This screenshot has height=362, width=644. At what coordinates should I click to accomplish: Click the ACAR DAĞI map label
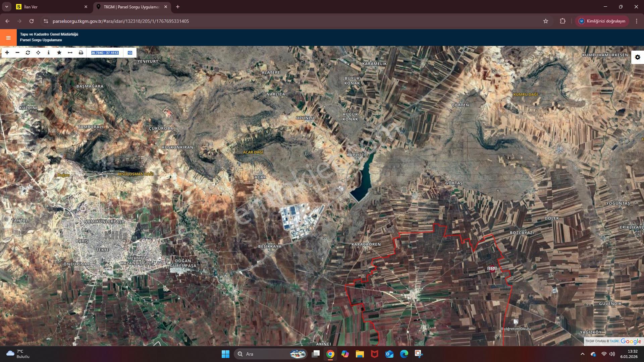pyautogui.click(x=253, y=152)
